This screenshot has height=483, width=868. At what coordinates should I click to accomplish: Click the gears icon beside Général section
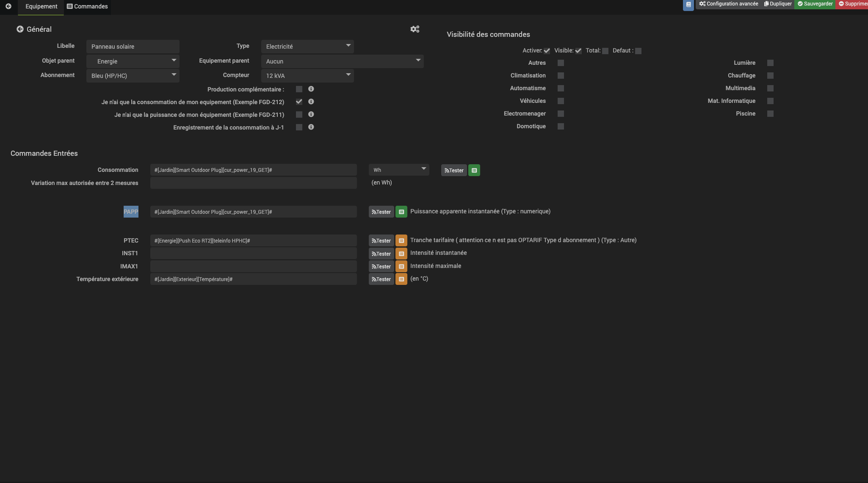click(415, 29)
